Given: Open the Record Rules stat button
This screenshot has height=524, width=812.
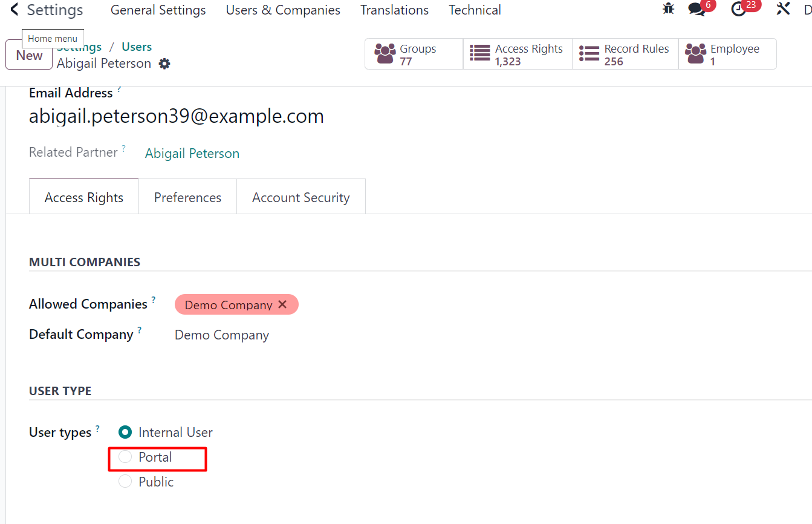Looking at the screenshot, I should coord(625,54).
